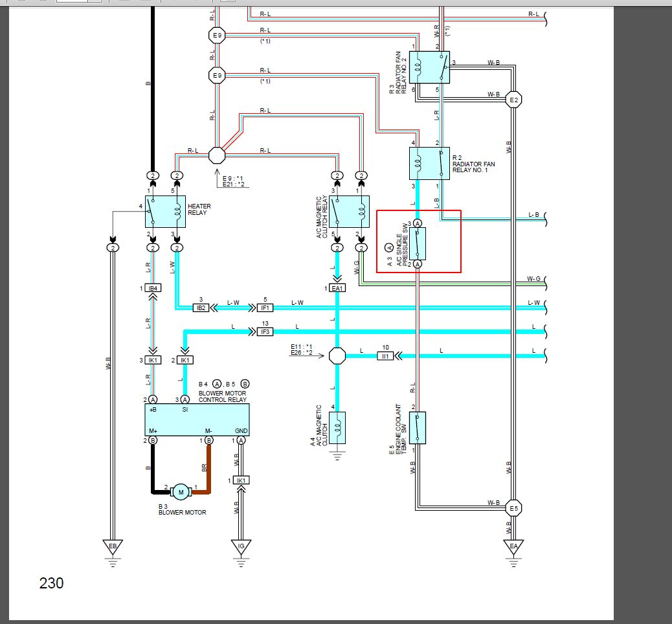Screen dimensions: 672x624
Task: Click the blower motor control relay box
Action: pos(196,419)
